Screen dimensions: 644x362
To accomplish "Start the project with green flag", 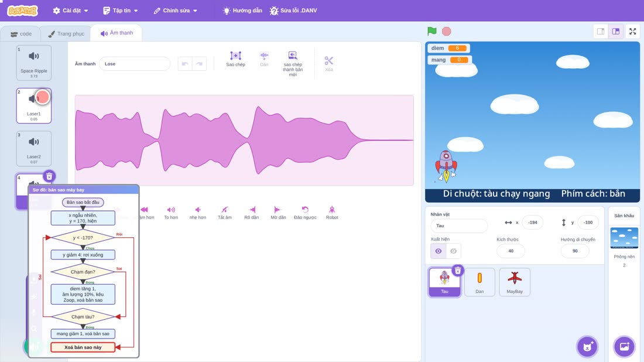I will point(431,31).
